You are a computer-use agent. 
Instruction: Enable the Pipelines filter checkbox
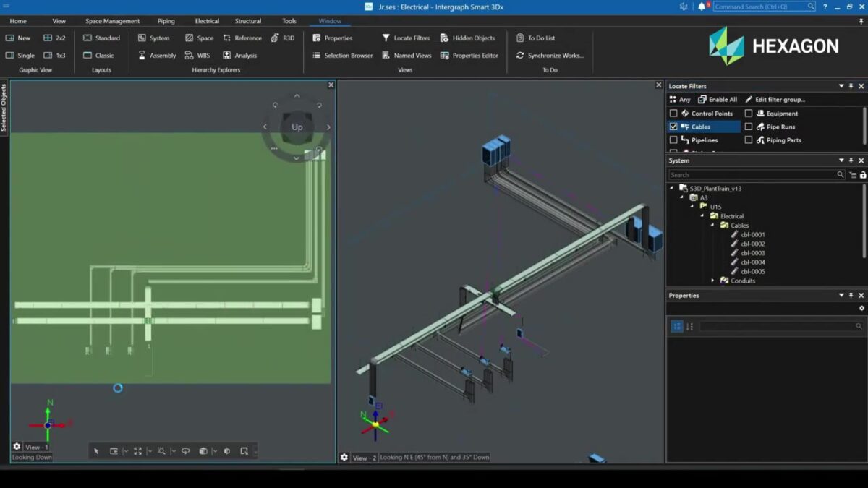673,140
